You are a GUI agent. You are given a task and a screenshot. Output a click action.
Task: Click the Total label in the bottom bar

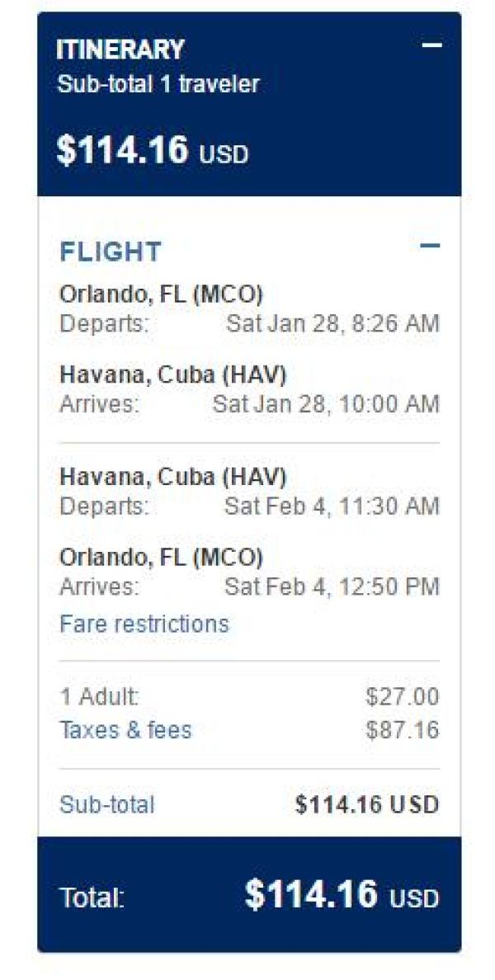pyautogui.click(x=92, y=898)
